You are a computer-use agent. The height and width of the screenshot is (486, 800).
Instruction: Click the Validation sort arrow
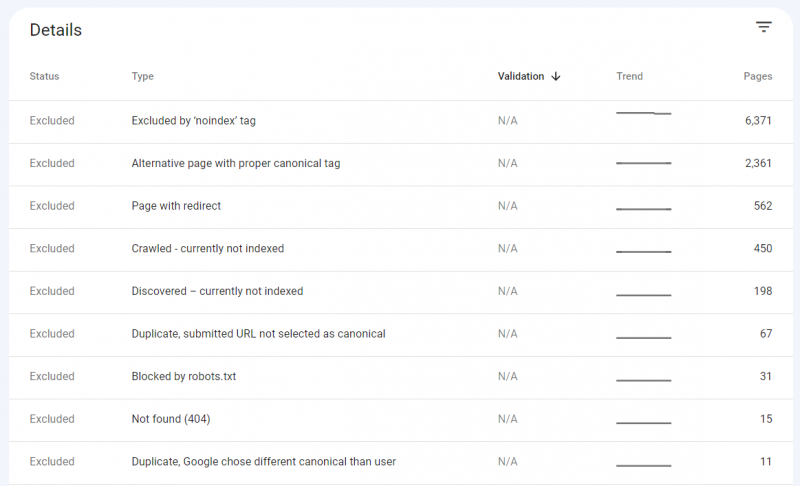click(x=556, y=76)
